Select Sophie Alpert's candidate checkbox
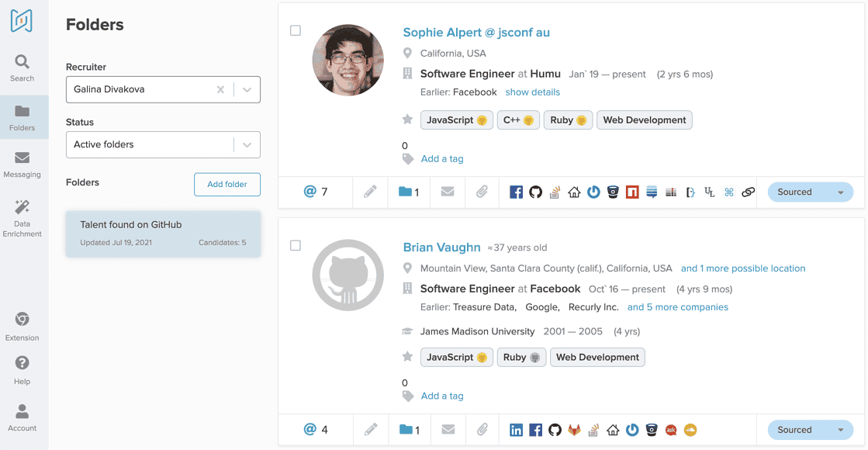The width and height of the screenshot is (868, 450). pyautogui.click(x=296, y=31)
